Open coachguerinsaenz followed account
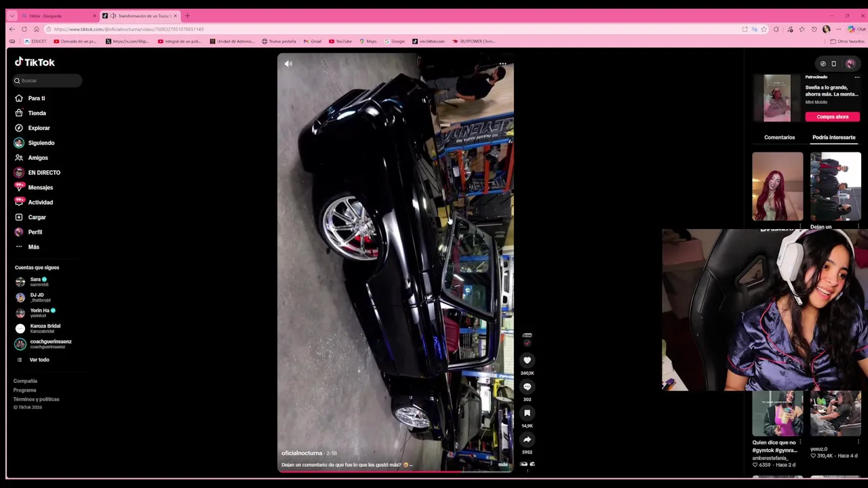This screenshot has width=868, height=488. [44, 344]
